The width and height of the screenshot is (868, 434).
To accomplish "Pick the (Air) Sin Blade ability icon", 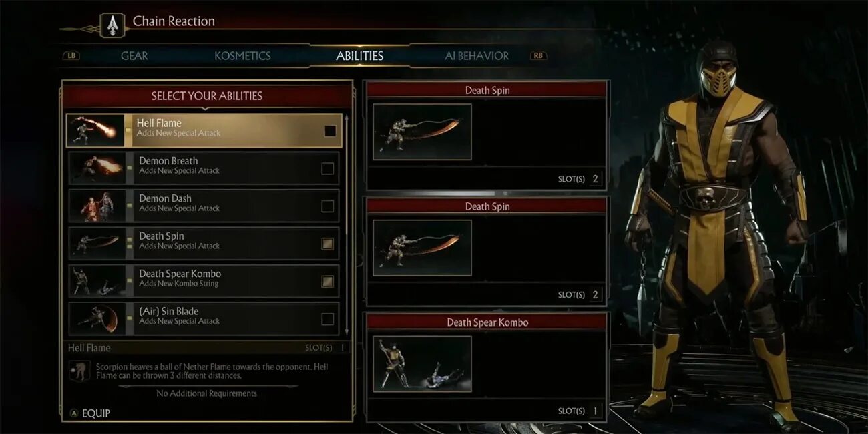I will [x=97, y=318].
